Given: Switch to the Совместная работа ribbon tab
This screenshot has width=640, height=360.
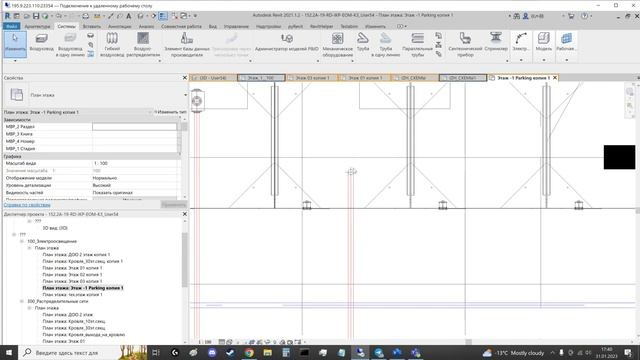Looking at the screenshot, I should (181, 26).
